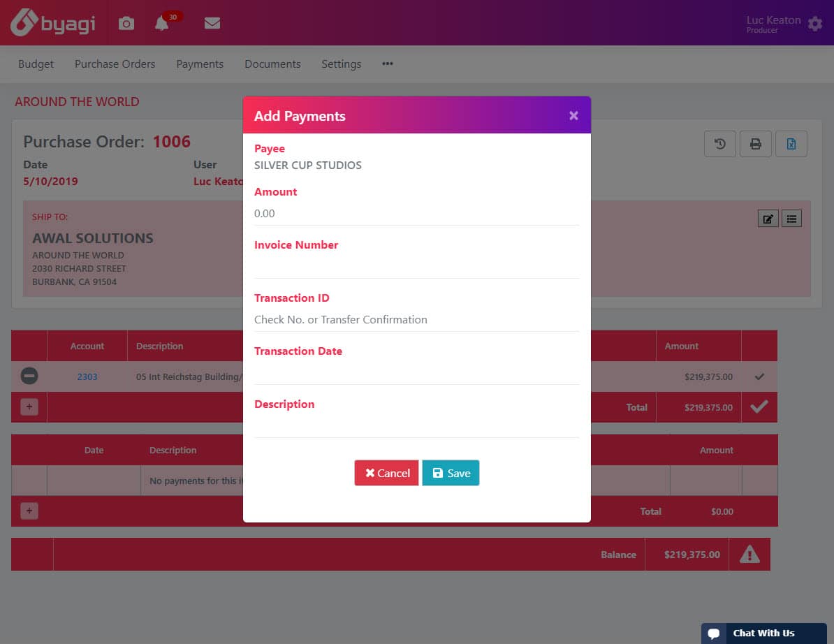Open the settings gear beside Luc Keaton

tap(814, 22)
